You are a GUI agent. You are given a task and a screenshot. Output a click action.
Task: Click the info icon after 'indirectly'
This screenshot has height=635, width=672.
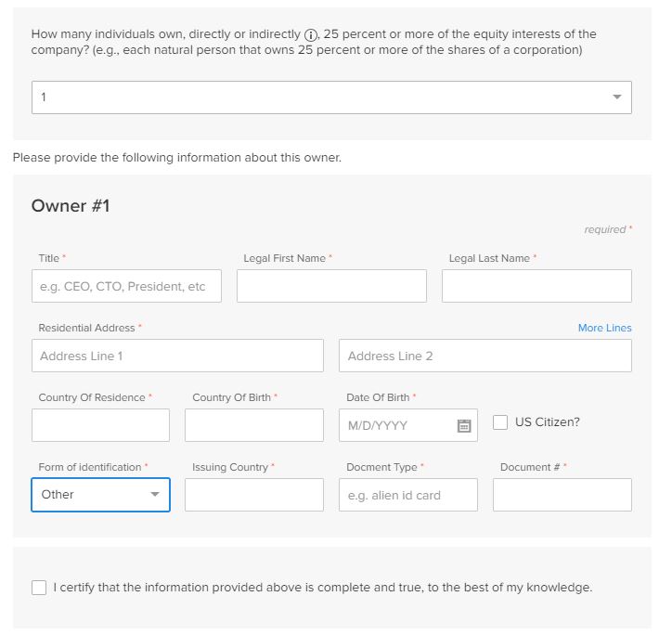click(x=311, y=34)
